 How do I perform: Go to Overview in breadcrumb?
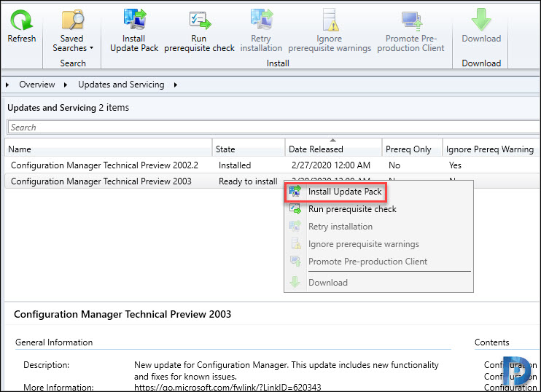(x=37, y=85)
